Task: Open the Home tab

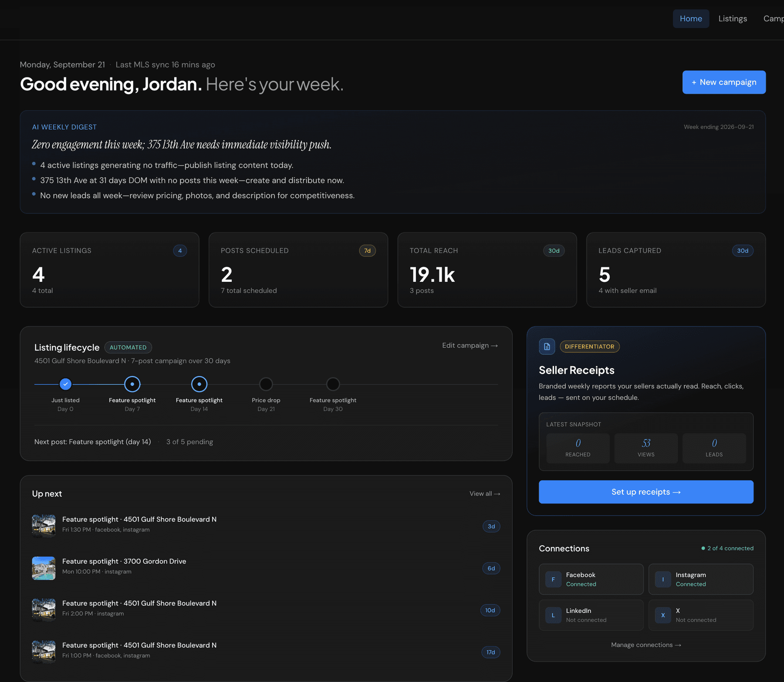Action: (691, 19)
